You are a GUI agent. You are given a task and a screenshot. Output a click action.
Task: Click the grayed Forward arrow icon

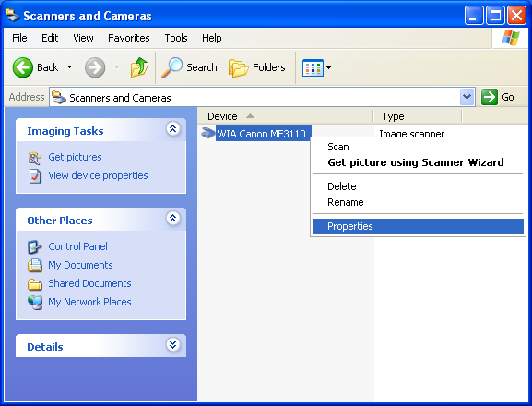pos(95,67)
